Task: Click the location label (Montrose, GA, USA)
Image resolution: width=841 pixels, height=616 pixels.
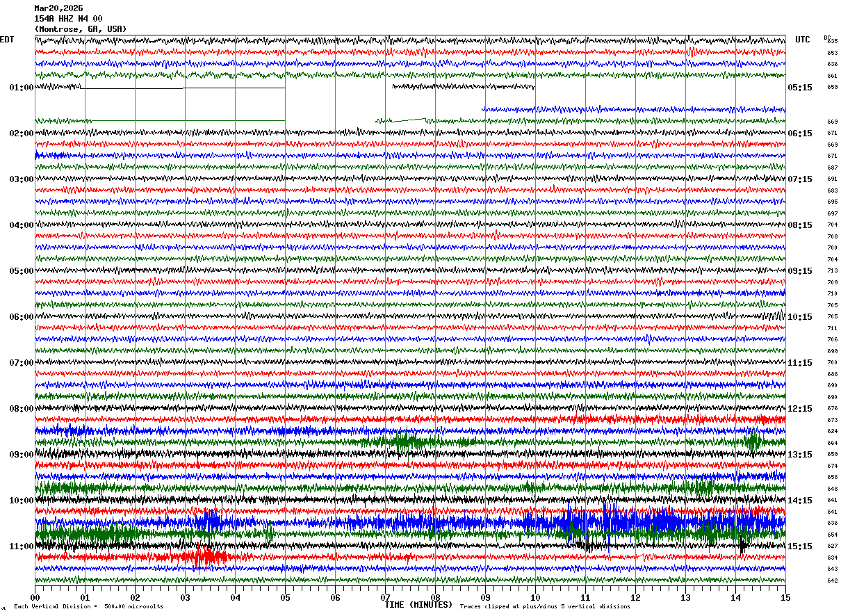Action: tap(81, 29)
